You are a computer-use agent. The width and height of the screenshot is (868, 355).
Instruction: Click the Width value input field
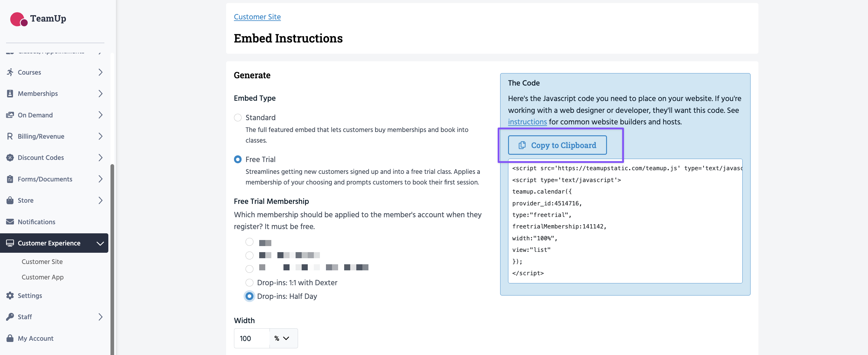click(252, 338)
